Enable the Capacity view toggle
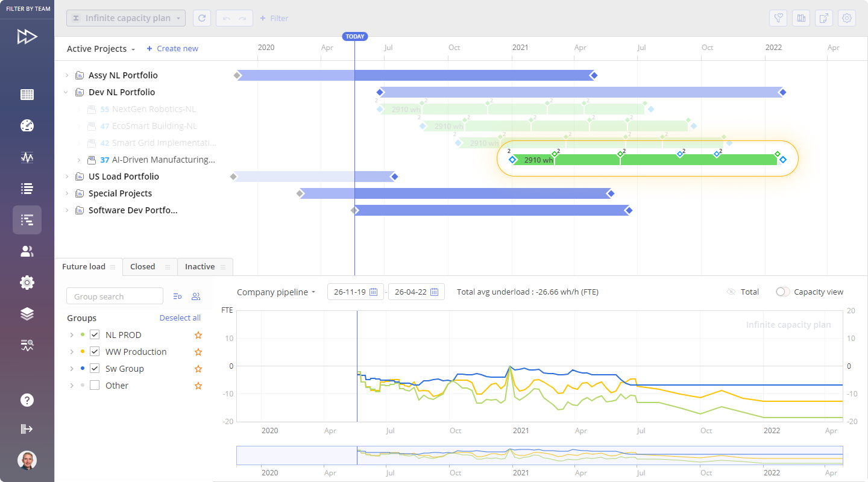This screenshot has height=482, width=868. (782, 292)
